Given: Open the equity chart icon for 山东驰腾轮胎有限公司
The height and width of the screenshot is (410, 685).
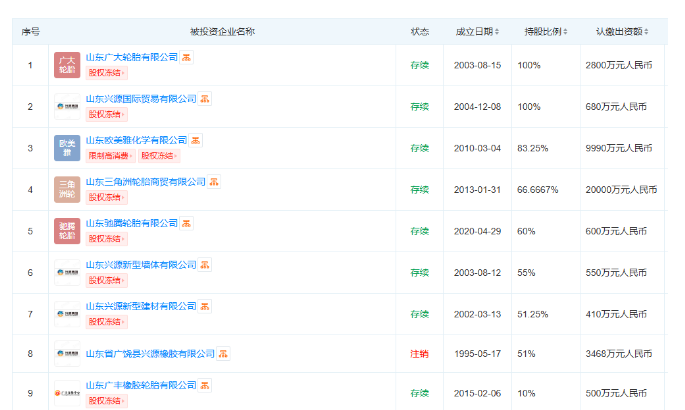Looking at the screenshot, I should coord(187,223).
